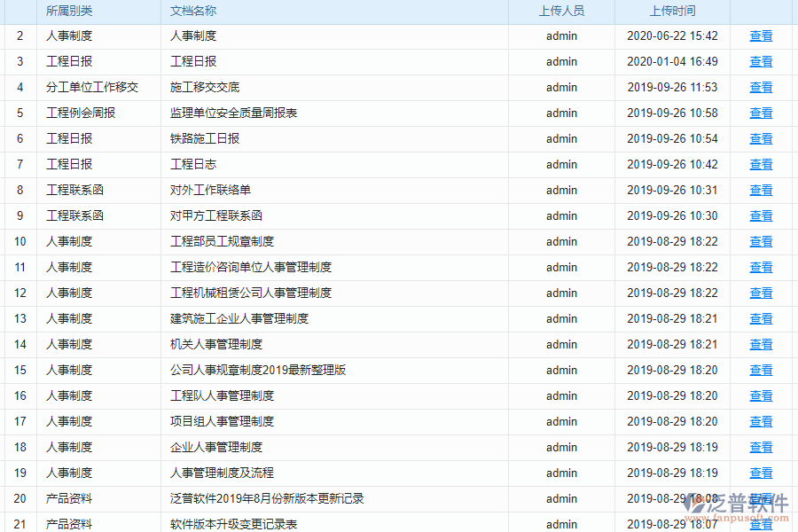Image resolution: width=798 pixels, height=532 pixels.
Task: Click admin uploader in row 14
Action: click(561, 345)
